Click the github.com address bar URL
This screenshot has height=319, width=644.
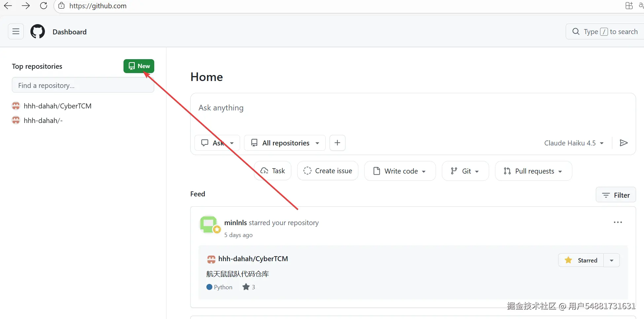point(98,6)
